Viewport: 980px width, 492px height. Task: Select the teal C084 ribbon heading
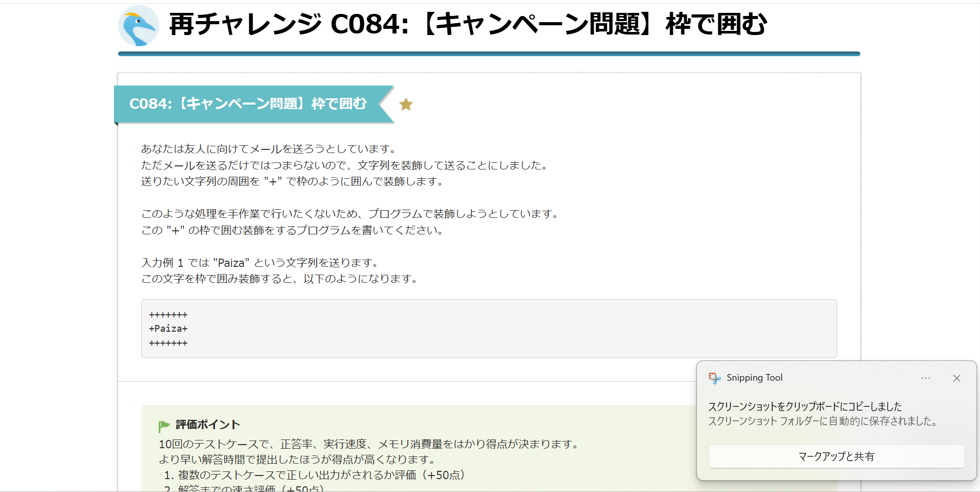[x=248, y=104]
